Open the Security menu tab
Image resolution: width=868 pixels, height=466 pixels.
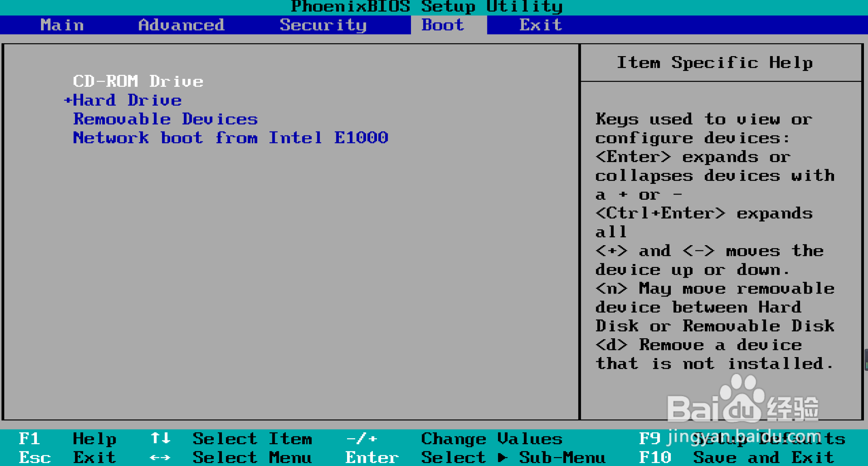323,25
